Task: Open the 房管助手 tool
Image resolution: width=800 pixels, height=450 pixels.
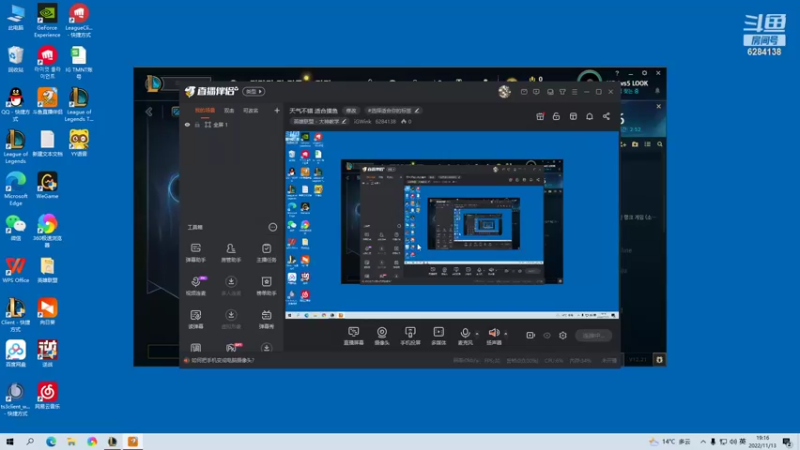Action: tap(231, 252)
